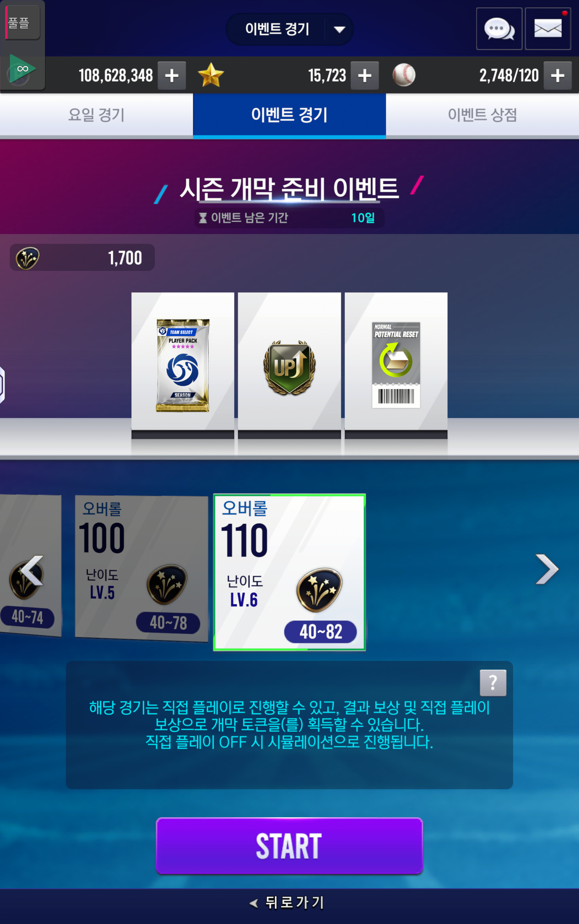Switch to the 요일 경기 tab

coord(96,115)
